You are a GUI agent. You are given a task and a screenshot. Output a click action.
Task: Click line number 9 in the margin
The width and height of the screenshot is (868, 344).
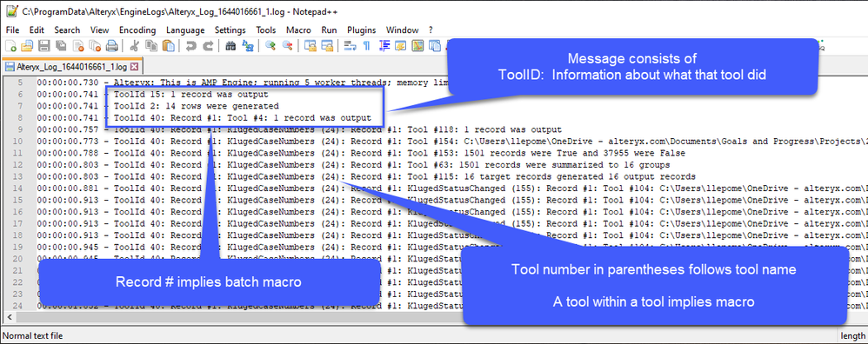pyautogui.click(x=21, y=129)
